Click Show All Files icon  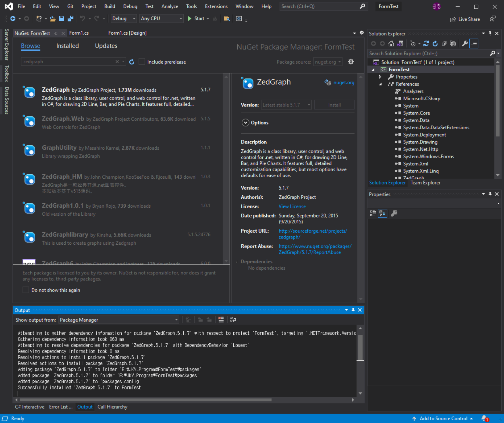453,43
